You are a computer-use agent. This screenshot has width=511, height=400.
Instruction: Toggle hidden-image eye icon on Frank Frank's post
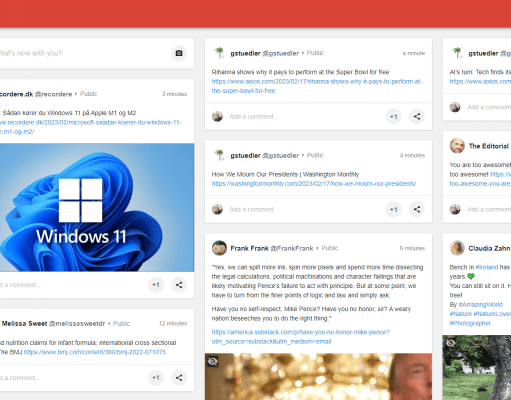[x=213, y=361]
